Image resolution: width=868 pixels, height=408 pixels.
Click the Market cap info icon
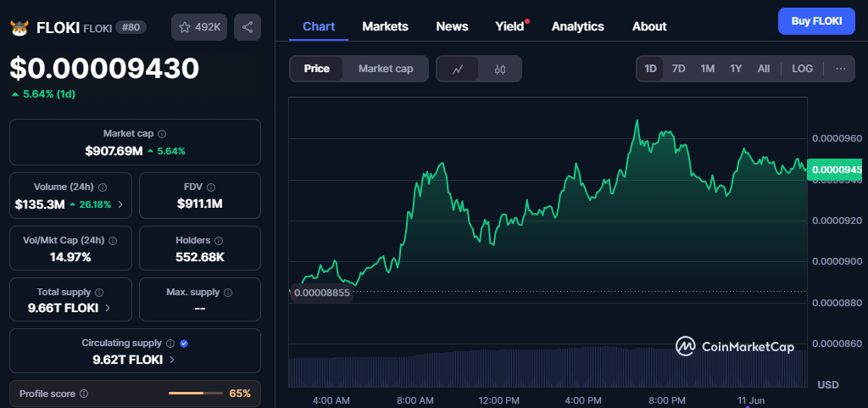click(x=162, y=134)
